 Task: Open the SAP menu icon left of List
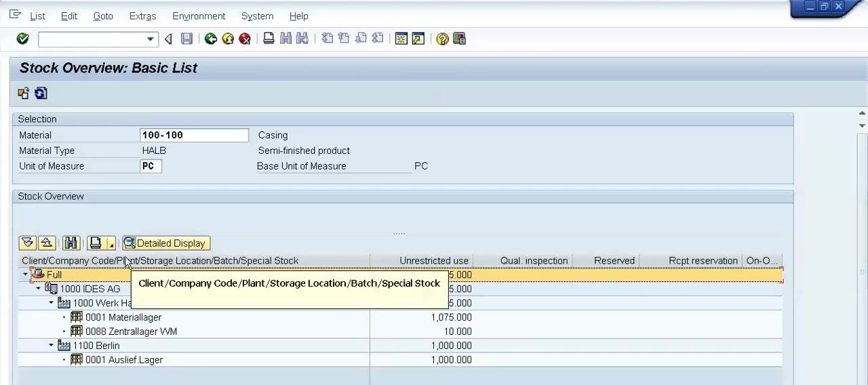(x=15, y=15)
